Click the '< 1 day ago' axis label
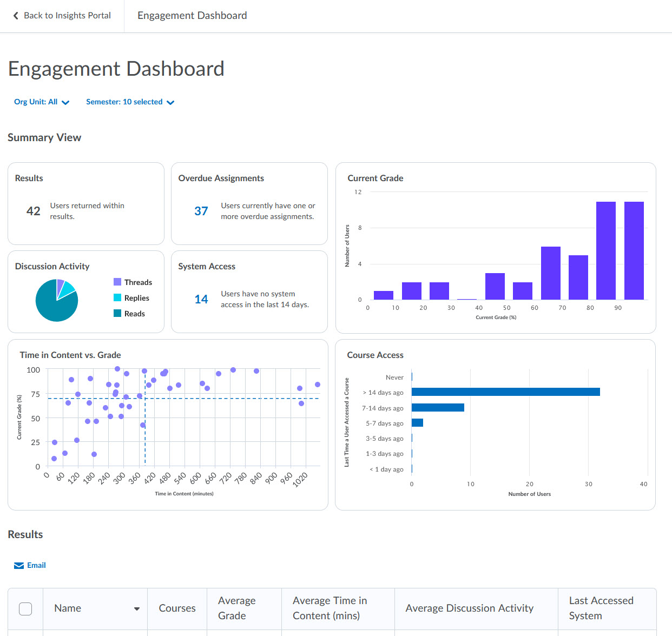 pyautogui.click(x=386, y=469)
